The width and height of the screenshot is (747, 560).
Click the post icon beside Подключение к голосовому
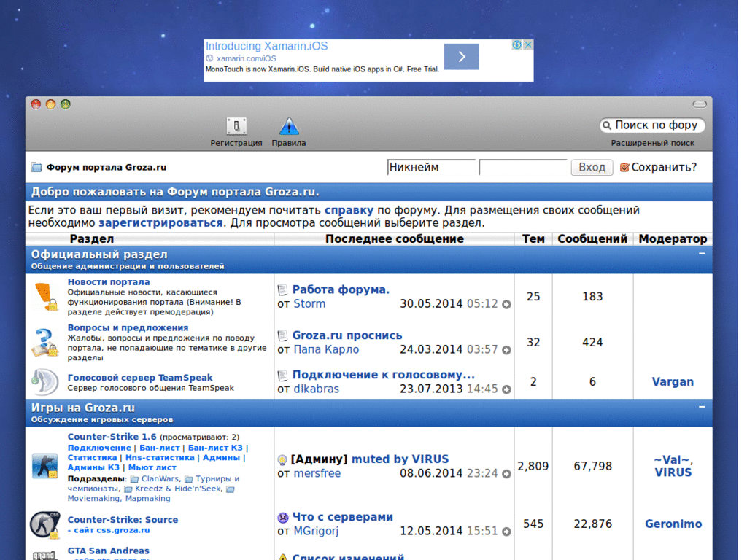pos(282,376)
